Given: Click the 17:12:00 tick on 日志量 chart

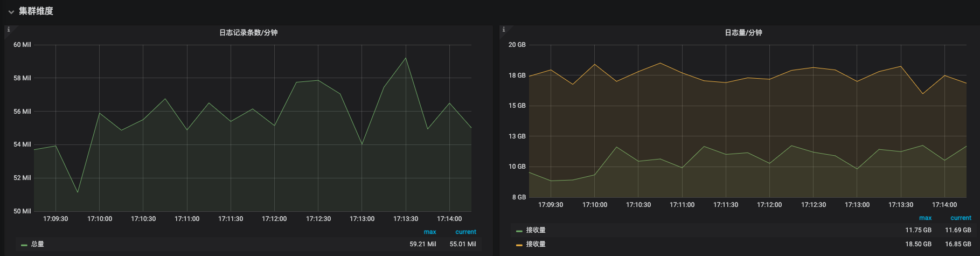Looking at the screenshot, I should click(x=769, y=205).
